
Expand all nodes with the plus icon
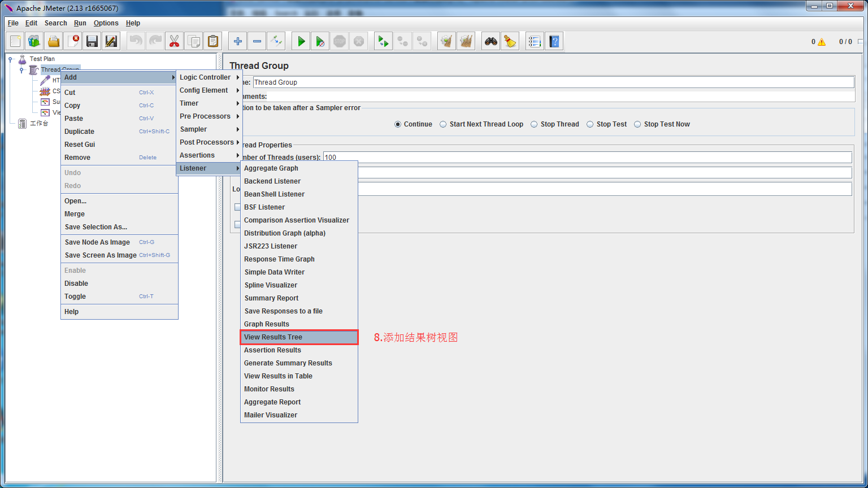(238, 41)
